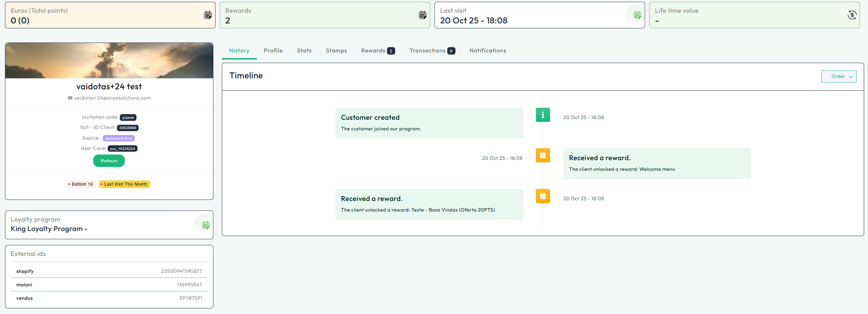Click the Last Visit This Month tag
The width and height of the screenshot is (868, 314).
(x=125, y=184)
